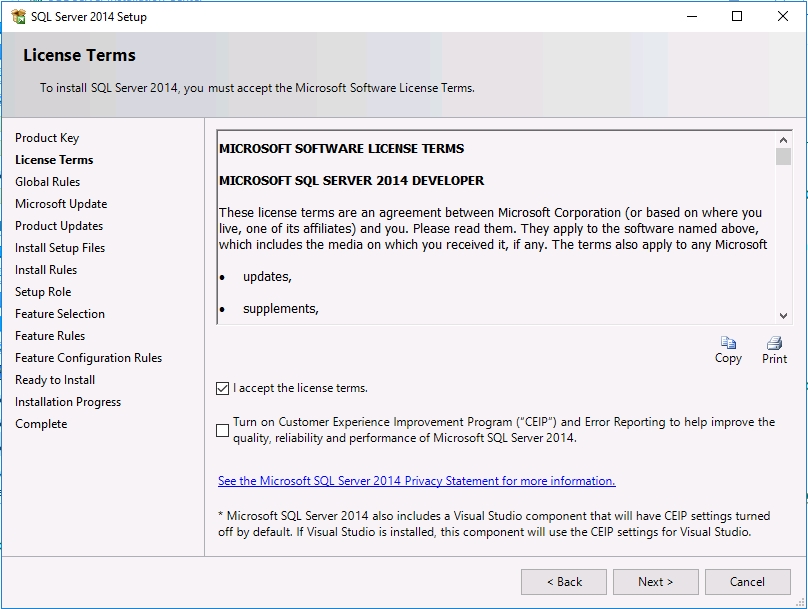Open the SQL Server 2014 Privacy Statement link
Screen dimensions: 808x609
(416, 481)
